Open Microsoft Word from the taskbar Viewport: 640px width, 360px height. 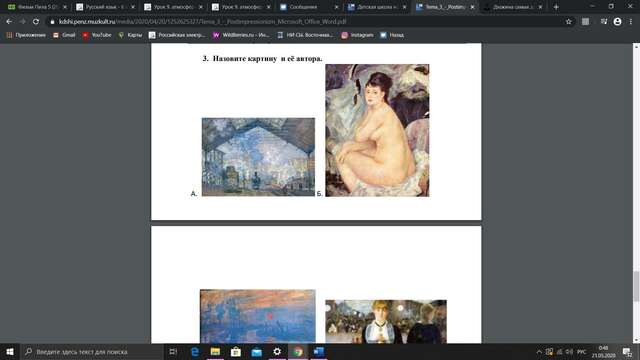point(318,351)
